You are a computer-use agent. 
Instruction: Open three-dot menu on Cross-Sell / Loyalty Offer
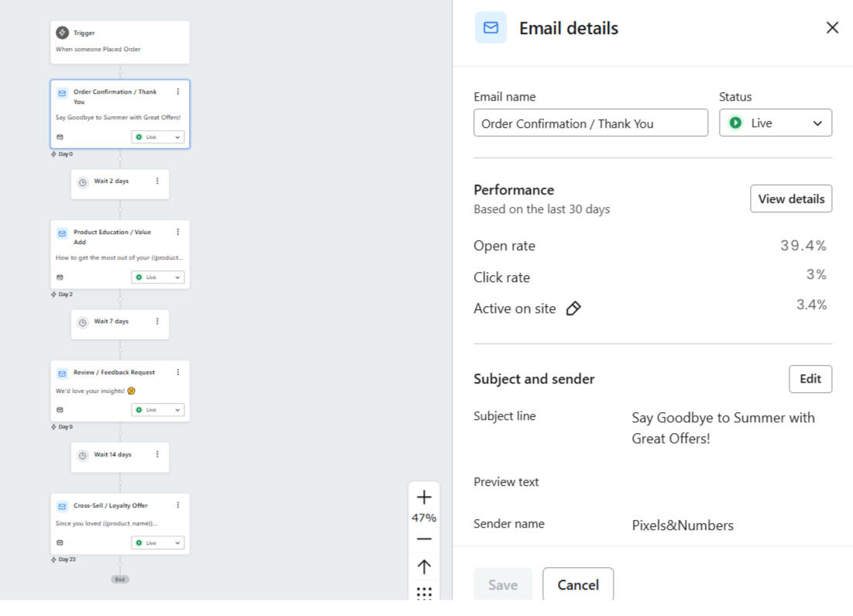[177, 505]
